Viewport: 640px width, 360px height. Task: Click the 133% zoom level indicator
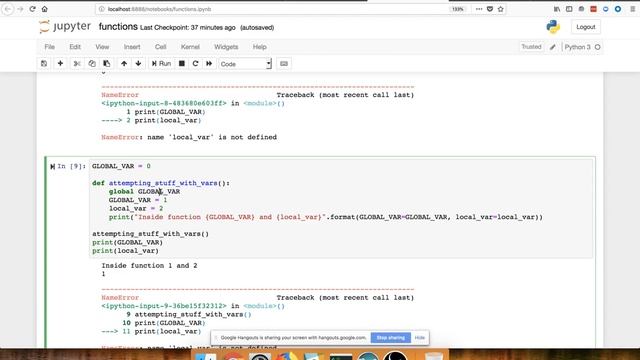(x=458, y=9)
